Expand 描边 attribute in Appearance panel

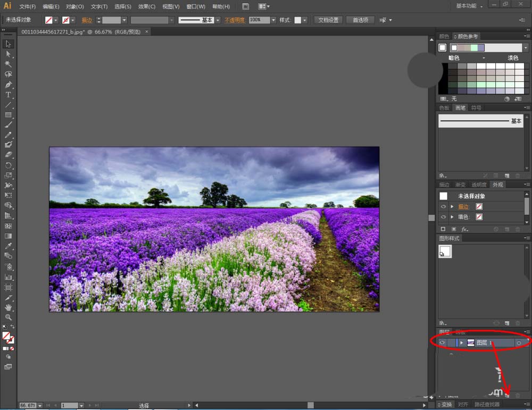click(x=452, y=206)
